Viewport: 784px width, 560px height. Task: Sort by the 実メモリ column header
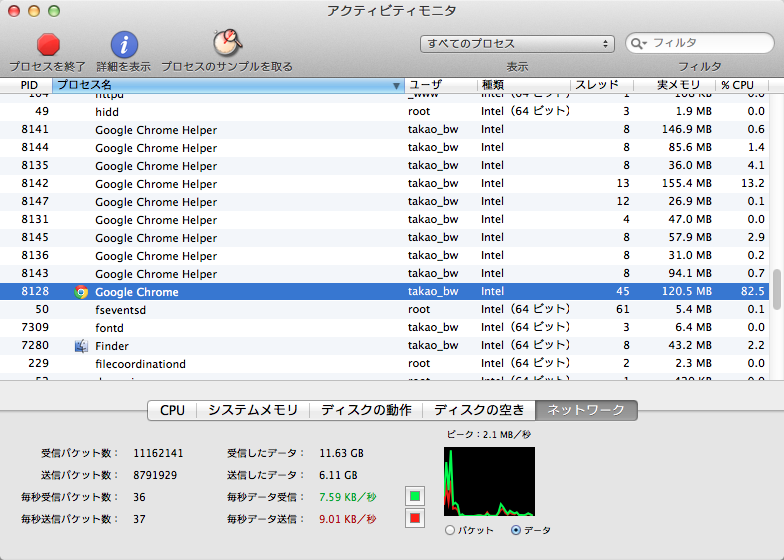tap(674, 85)
